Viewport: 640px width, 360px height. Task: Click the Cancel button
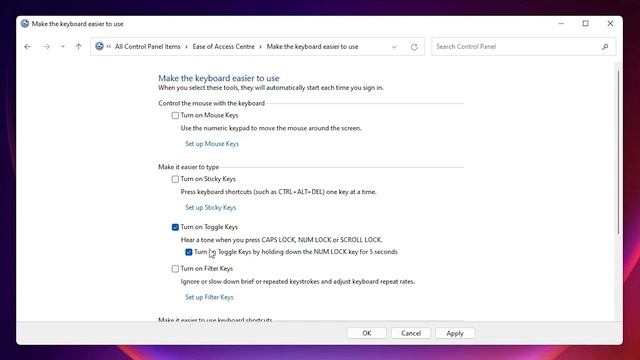click(x=411, y=333)
